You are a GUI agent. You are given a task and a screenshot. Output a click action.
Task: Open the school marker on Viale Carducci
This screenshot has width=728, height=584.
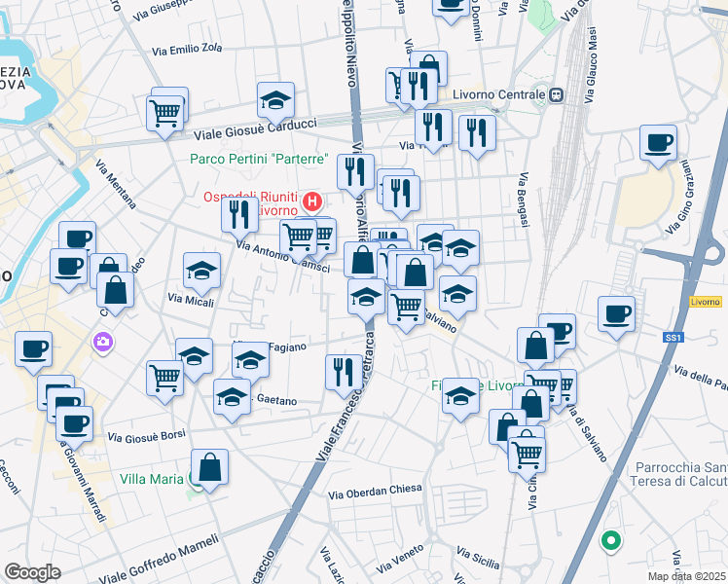point(275,104)
